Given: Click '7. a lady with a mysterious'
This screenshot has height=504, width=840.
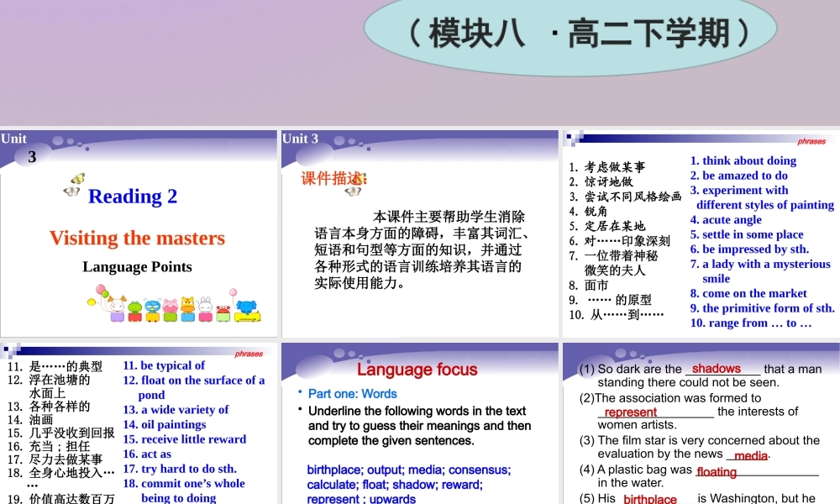Looking at the screenshot, I should point(760,264).
